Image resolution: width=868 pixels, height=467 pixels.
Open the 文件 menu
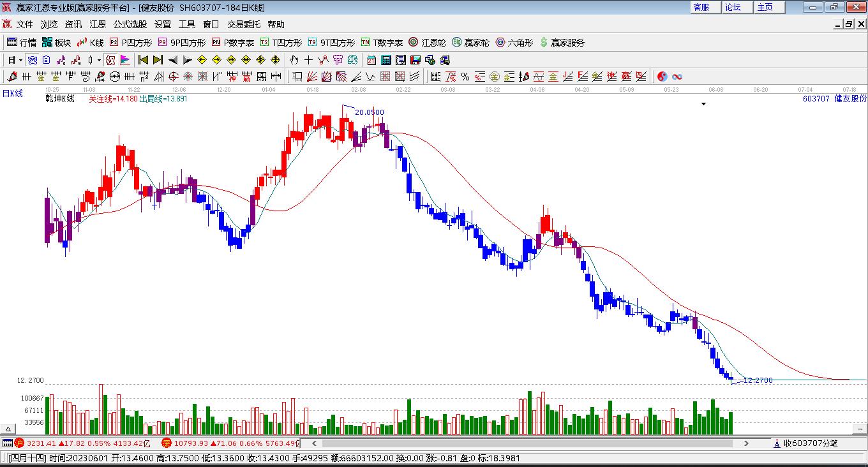(x=25, y=24)
